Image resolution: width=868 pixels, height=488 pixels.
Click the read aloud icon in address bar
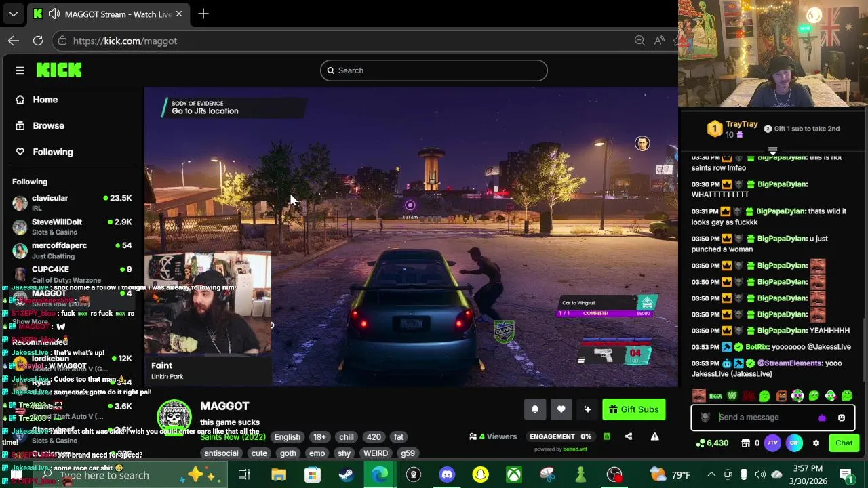pos(659,41)
